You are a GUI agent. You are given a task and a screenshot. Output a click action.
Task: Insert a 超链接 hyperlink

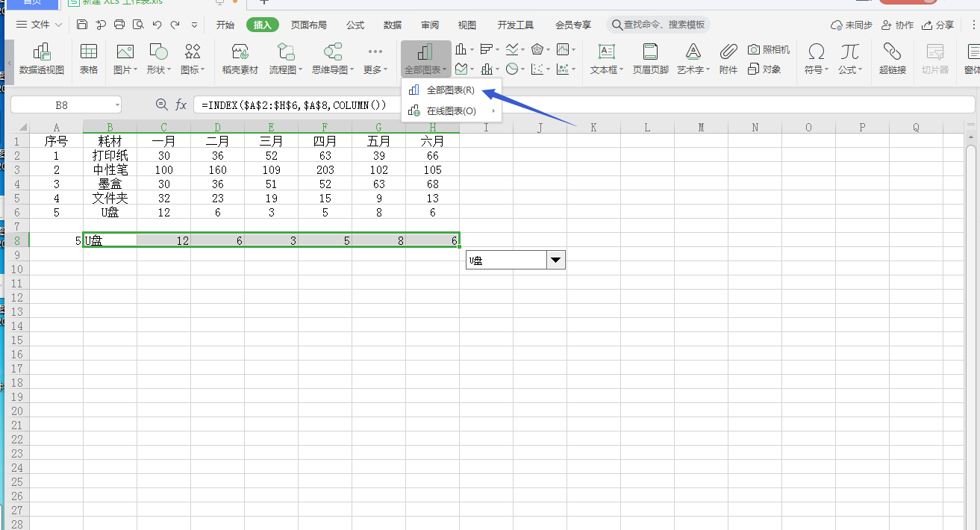(x=892, y=59)
